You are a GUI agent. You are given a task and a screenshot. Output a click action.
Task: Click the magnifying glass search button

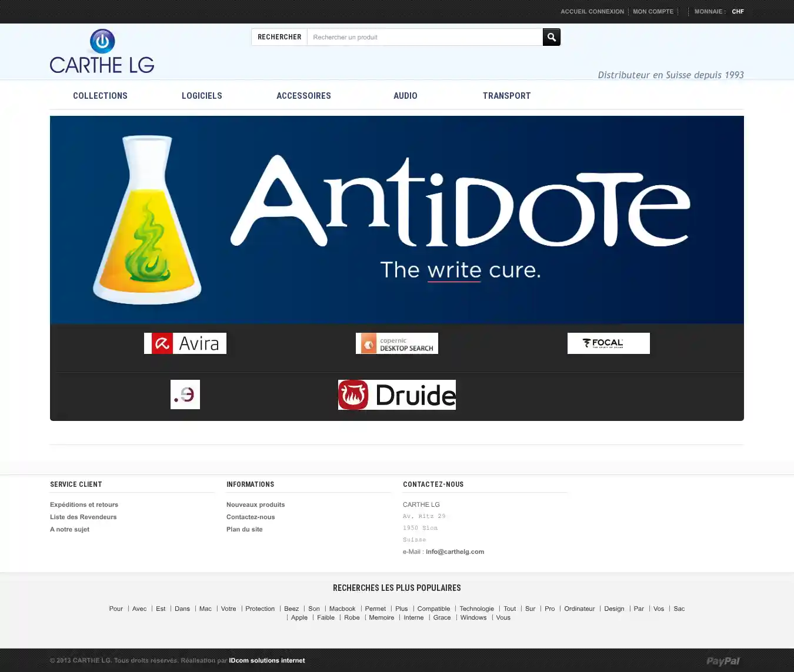(x=551, y=37)
